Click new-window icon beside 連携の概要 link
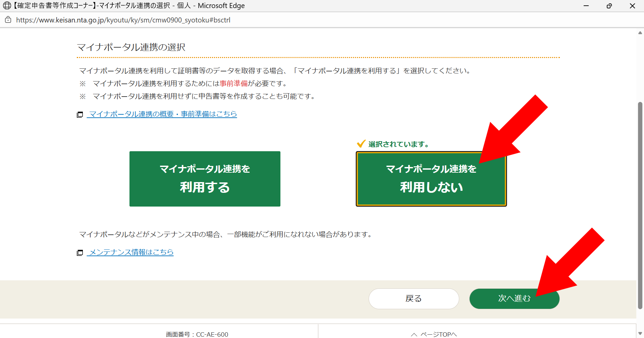This screenshot has width=644, height=338. click(x=80, y=115)
